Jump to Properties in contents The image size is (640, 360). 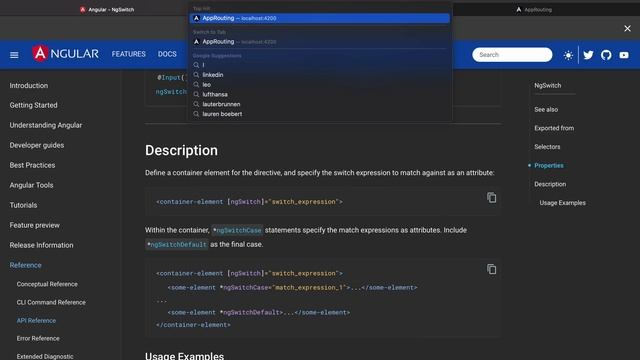tap(549, 165)
